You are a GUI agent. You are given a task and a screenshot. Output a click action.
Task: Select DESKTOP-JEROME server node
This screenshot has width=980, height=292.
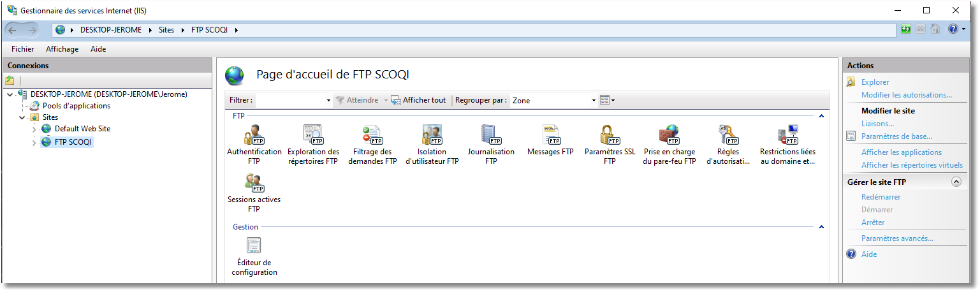click(109, 94)
